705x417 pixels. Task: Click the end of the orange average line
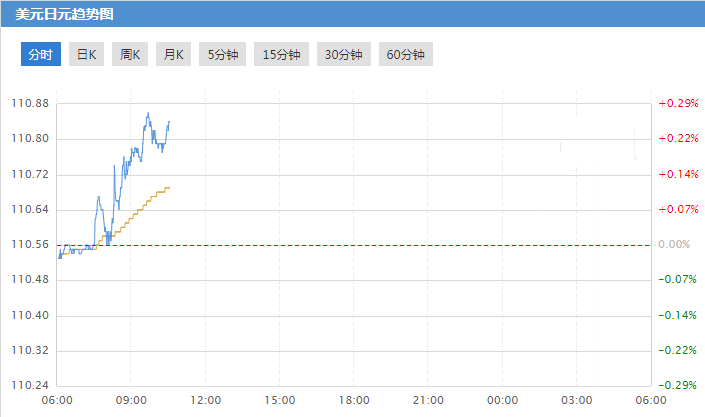pos(169,187)
